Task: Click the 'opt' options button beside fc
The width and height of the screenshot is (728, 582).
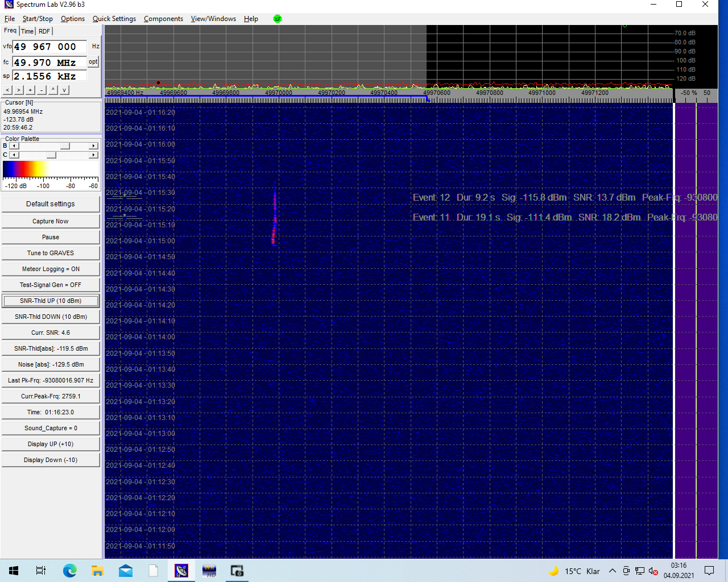Action: [93, 62]
